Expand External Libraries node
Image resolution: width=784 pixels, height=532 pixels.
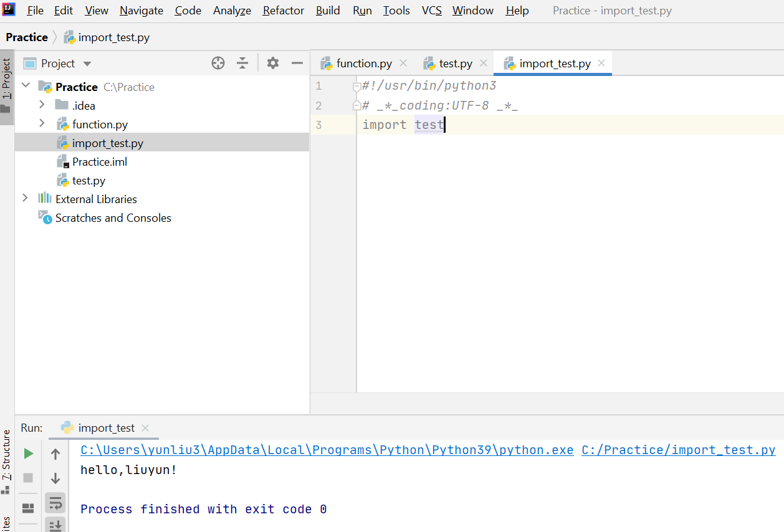tap(25, 198)
